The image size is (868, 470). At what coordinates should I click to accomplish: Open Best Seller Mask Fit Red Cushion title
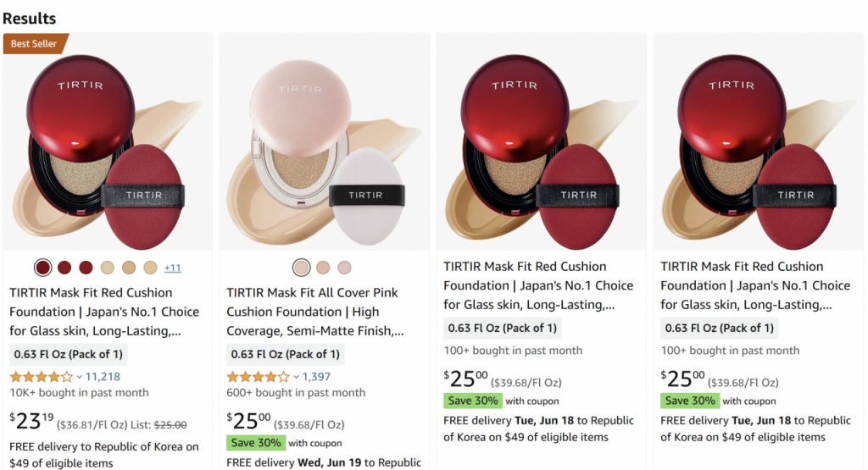103,312
